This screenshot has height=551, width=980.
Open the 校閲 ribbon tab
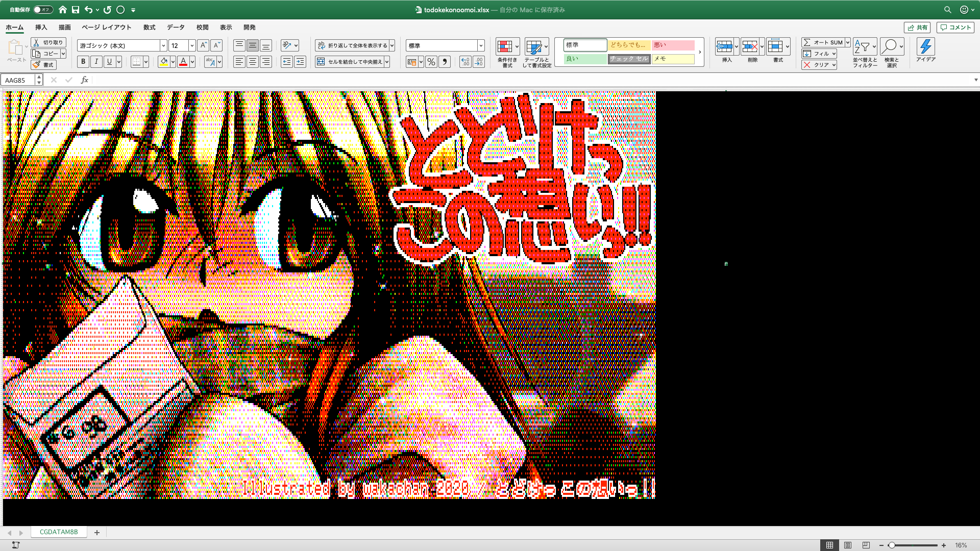[202, 28]
